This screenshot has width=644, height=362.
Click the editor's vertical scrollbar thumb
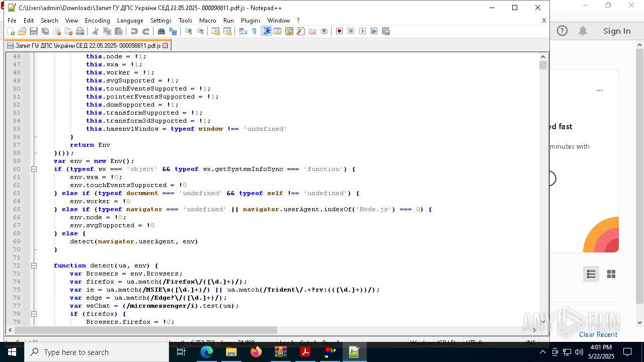543,65
